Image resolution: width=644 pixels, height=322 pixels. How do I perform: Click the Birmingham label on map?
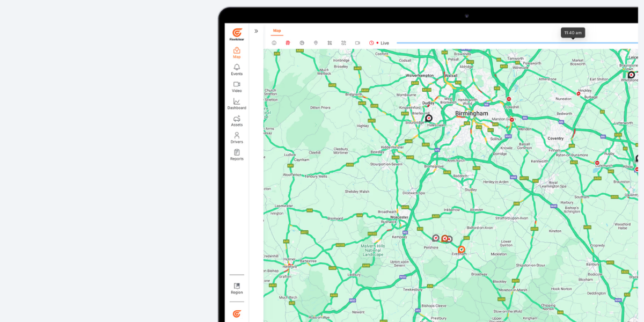pyautogui.click(x=472, y=114)
